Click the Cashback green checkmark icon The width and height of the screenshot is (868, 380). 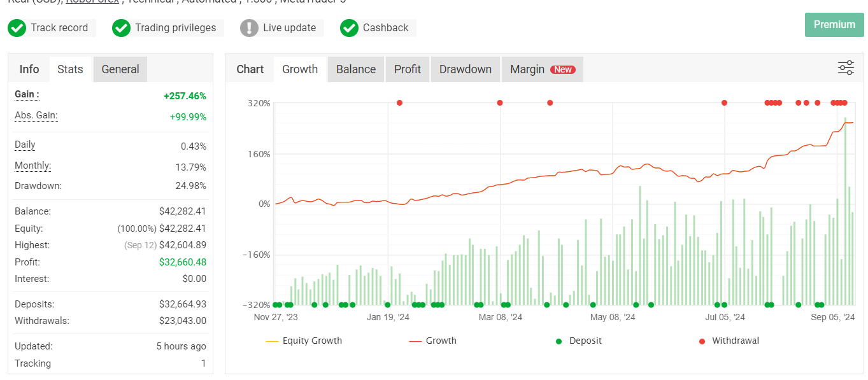point(349,28)
